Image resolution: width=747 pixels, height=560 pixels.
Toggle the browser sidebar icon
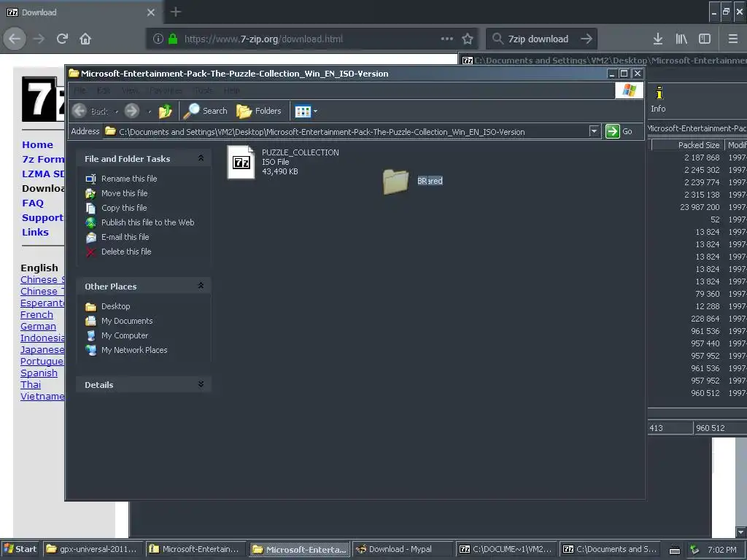[705, 39]
